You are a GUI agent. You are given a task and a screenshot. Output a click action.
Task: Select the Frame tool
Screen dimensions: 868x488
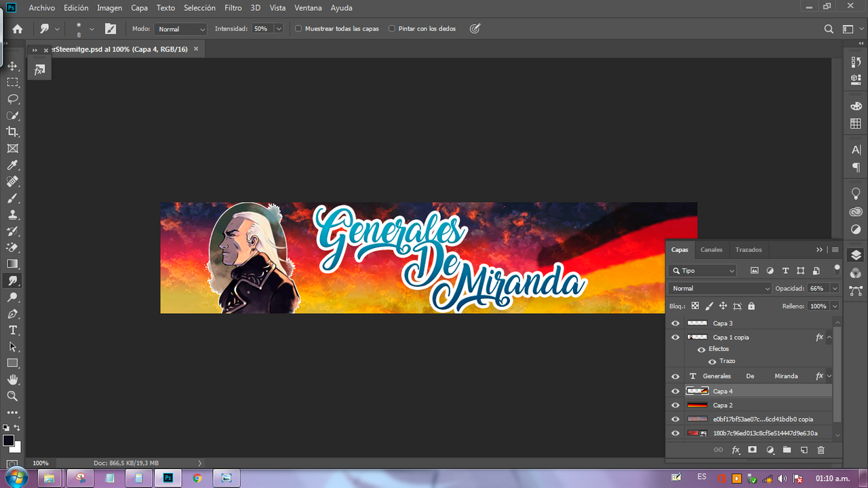click(x=12, y=148)
